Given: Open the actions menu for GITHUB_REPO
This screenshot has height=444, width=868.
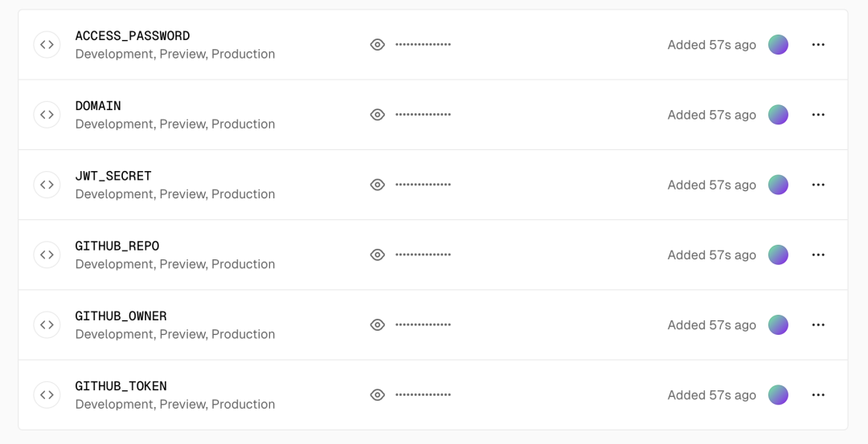Looking at the screenshot, I should click(818, 255).
